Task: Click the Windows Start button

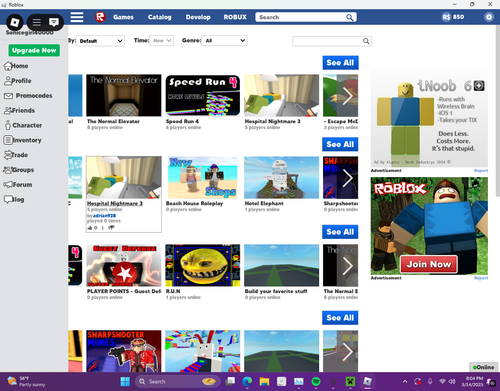Action: coord(125,381)
